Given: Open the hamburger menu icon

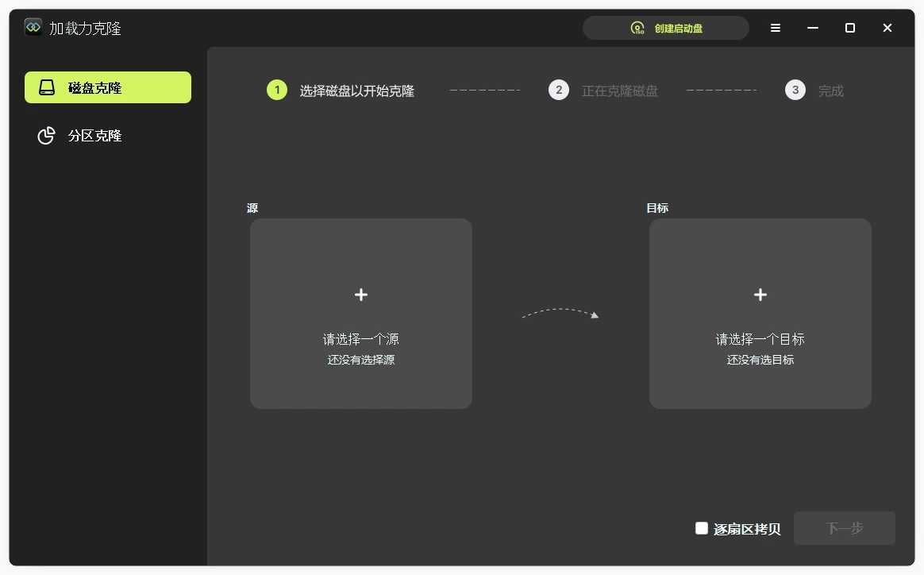Looking at the screenshot, I should coord(775,27).
